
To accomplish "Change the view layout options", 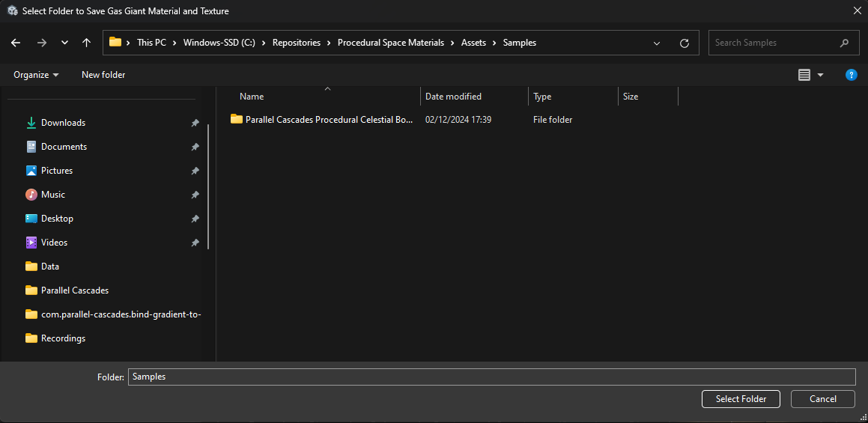I will point(810,75).
